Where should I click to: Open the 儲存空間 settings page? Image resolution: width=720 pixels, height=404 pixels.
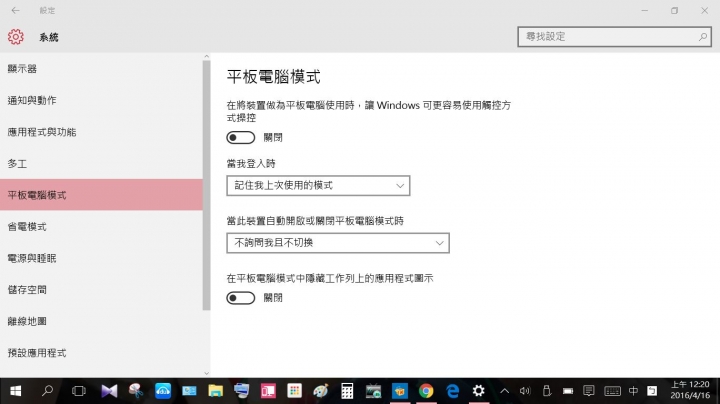(101, 290)
